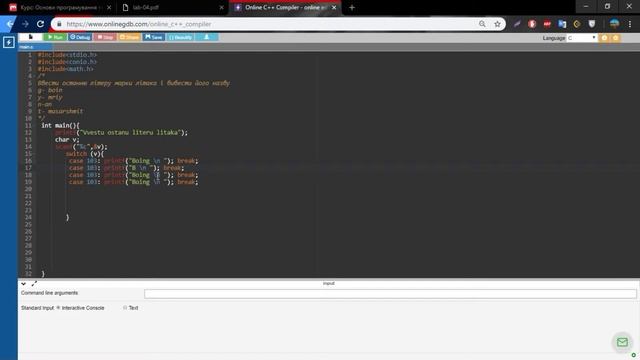This screenshot has height=360, width=640.
Task: Click the Ukrainian task comment on line 5
Action: coord(134,83)
